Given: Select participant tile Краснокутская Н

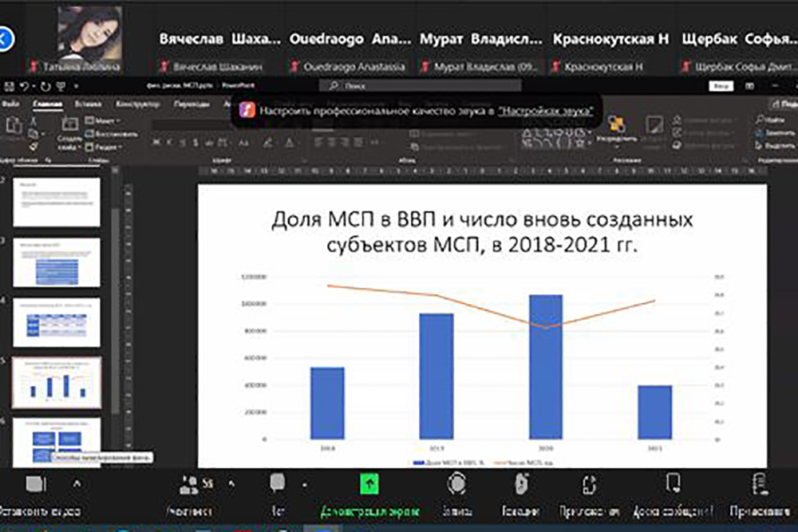Looking at the screenshot, I should click(610, 39).
